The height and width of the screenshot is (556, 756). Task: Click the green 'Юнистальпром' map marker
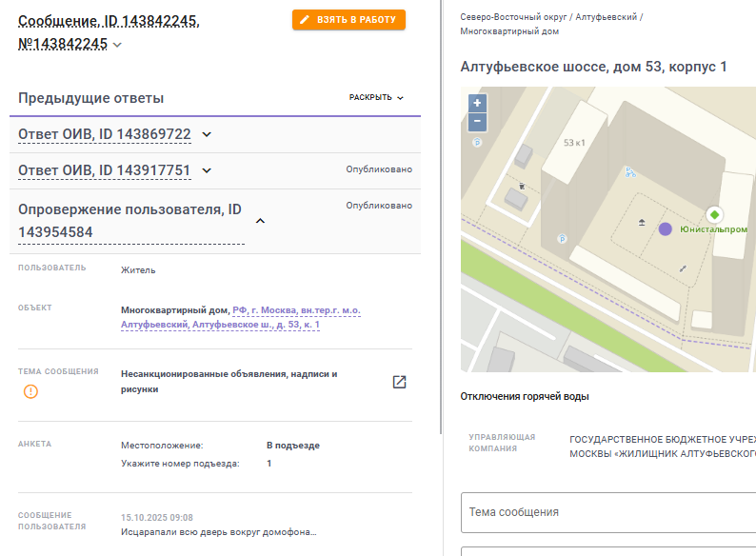[x=714, y=214]
